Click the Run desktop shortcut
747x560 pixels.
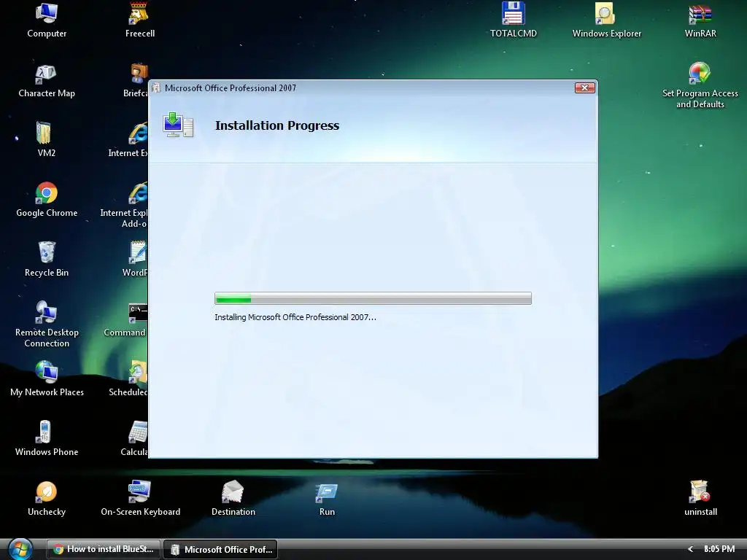coord(327,499)
